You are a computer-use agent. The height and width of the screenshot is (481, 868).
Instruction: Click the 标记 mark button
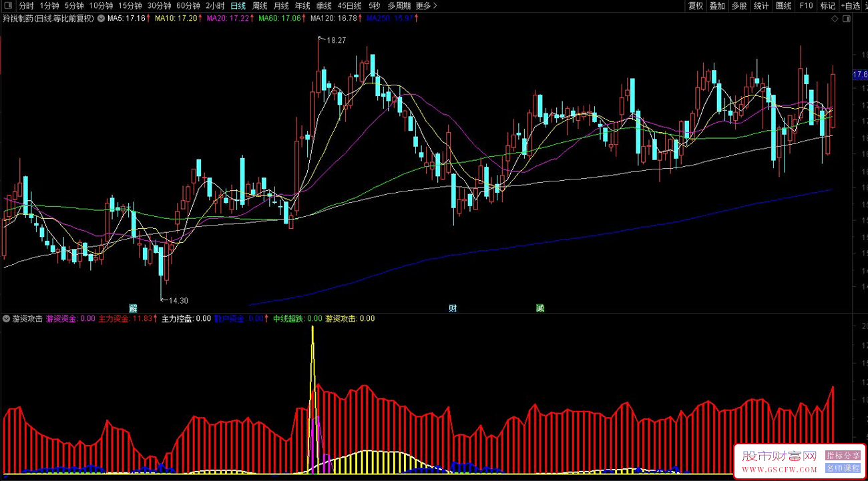[x=827, y=6]
